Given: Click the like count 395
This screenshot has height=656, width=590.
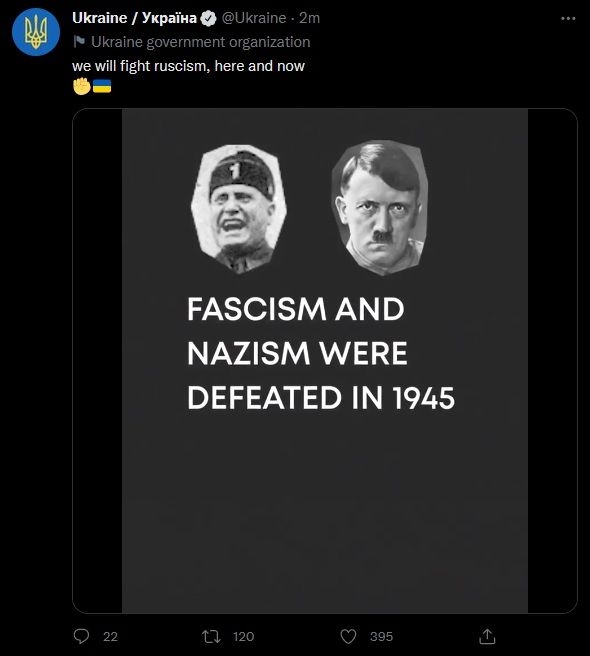Looking at the screenshot, I should (381, 636).
